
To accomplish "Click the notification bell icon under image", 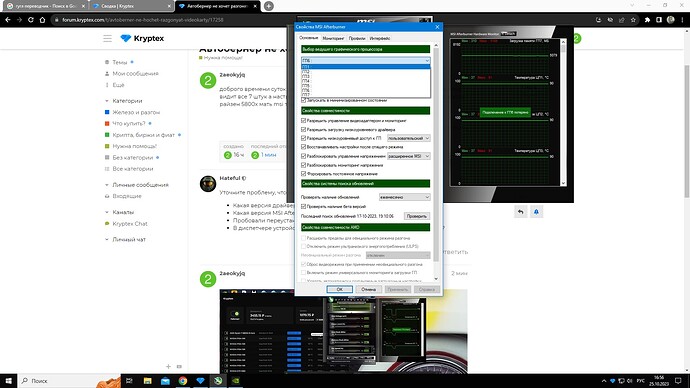I will tap(536, 212).
